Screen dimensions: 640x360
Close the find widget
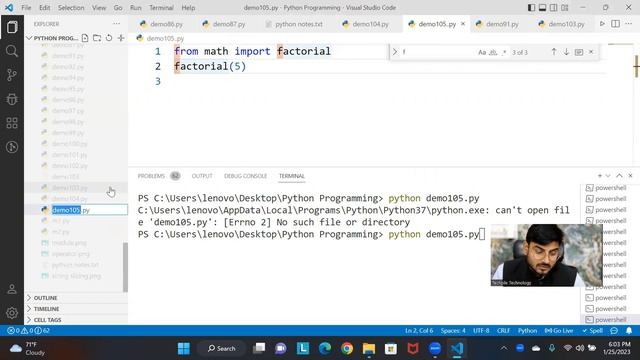(591, 52)
